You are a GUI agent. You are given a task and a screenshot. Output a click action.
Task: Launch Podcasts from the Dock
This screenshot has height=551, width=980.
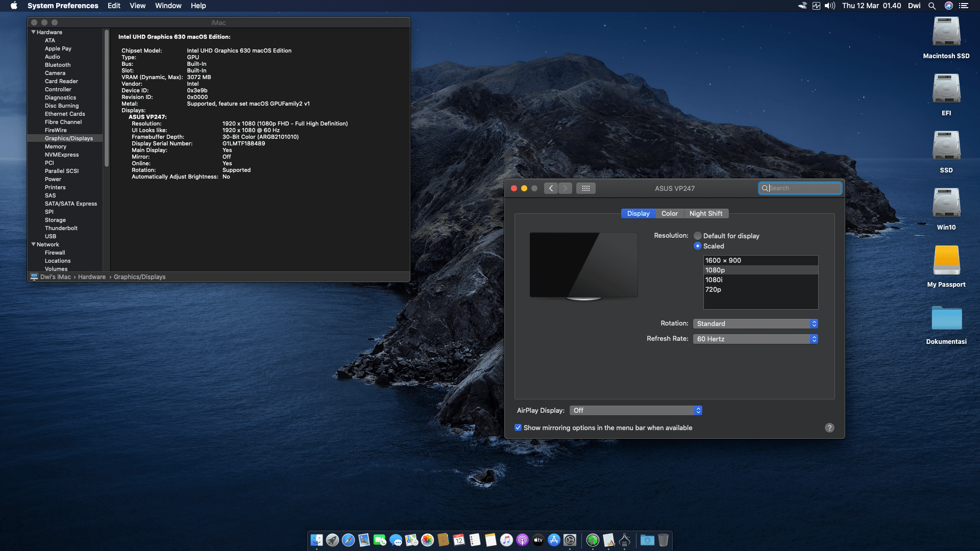click(x=522, y=540)
